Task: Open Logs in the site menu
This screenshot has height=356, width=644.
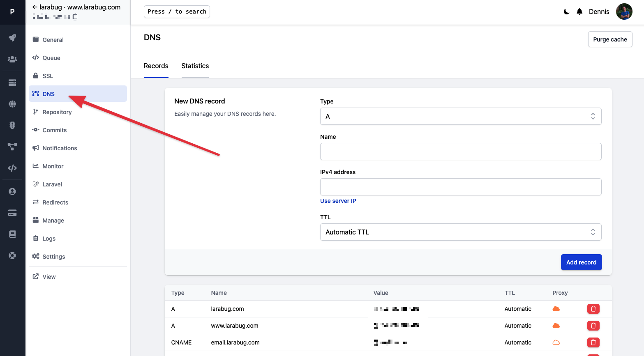Action: coord(78,238)
